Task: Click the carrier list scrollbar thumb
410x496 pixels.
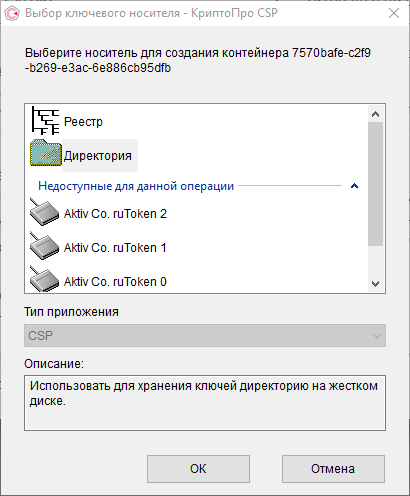Action: (x=375, y=184)
